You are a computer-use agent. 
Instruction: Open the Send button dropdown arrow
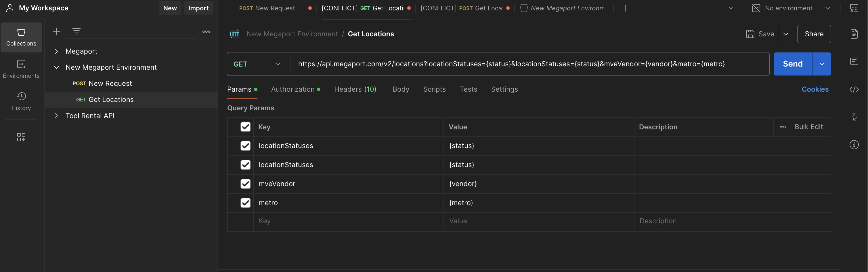click(x=822, y=64)
